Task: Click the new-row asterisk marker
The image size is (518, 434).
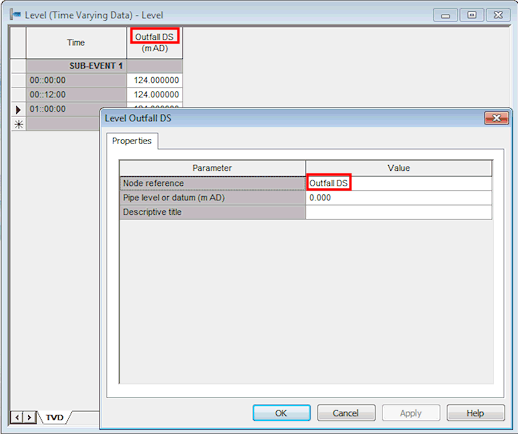Action: pos(19,124)
